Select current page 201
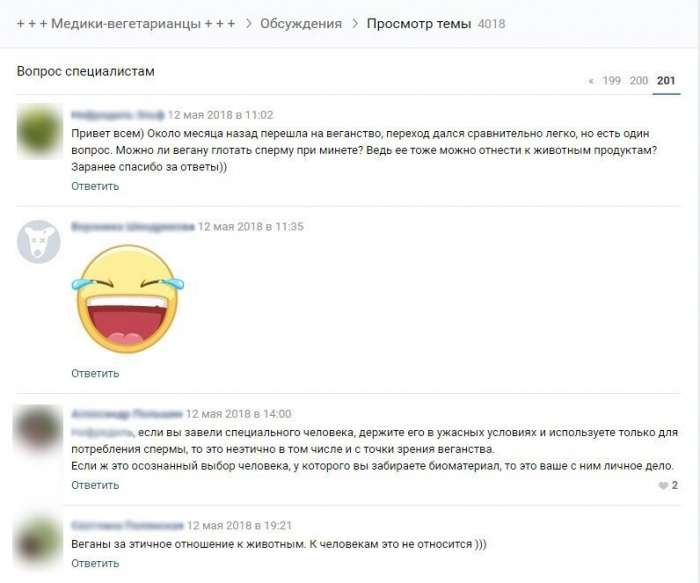700x583 pixels. click(666, 80)
